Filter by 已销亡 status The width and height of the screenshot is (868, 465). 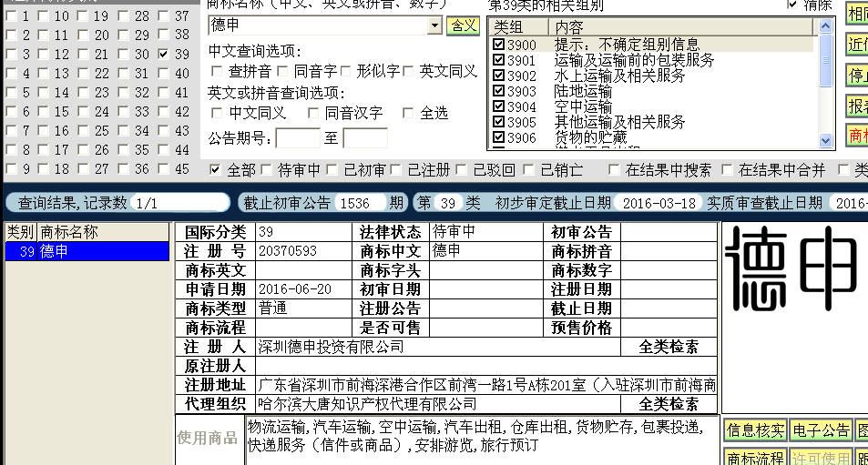click(x=528, y=170)
